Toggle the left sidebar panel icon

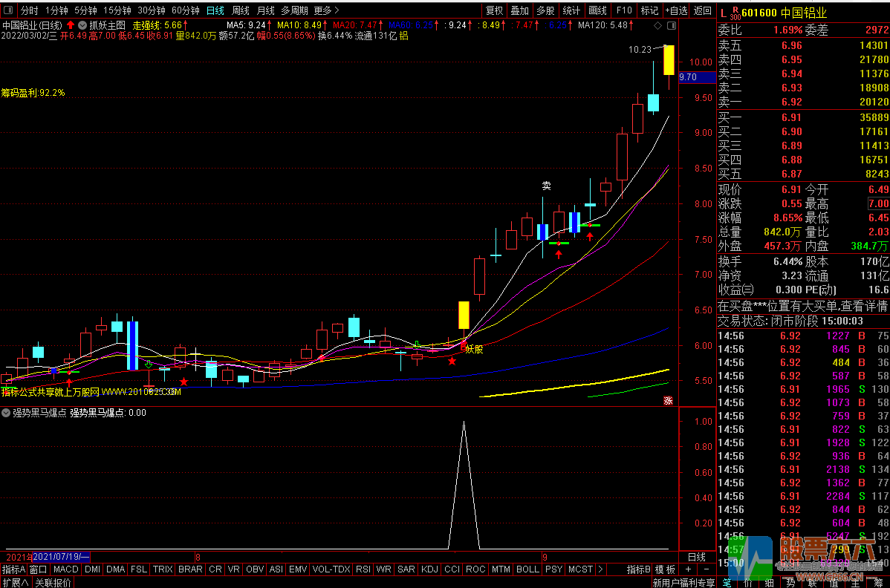[8, 10]
